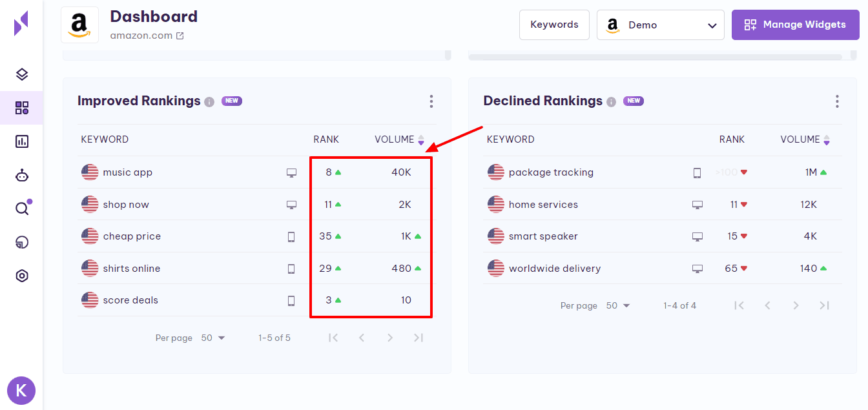Screen dimensions: 868x410
Task: Open the search icon with notification dot
Action: 22,208
